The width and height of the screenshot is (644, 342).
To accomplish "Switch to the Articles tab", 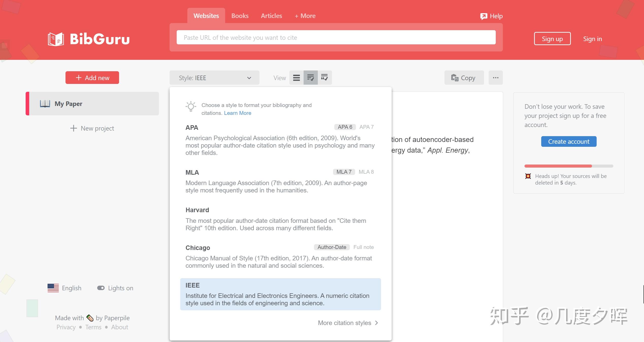I will (271, 16).
